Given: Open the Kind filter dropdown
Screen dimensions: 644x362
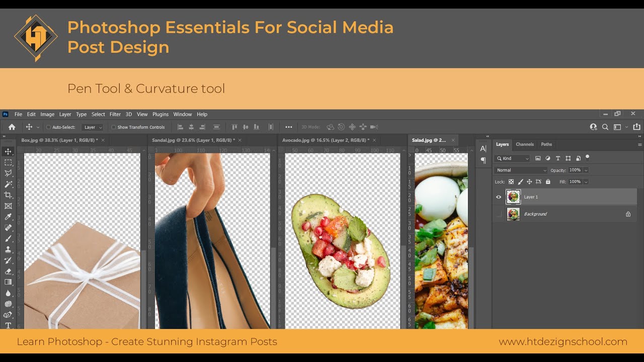Looking at the screenshot, I should 513,158.
